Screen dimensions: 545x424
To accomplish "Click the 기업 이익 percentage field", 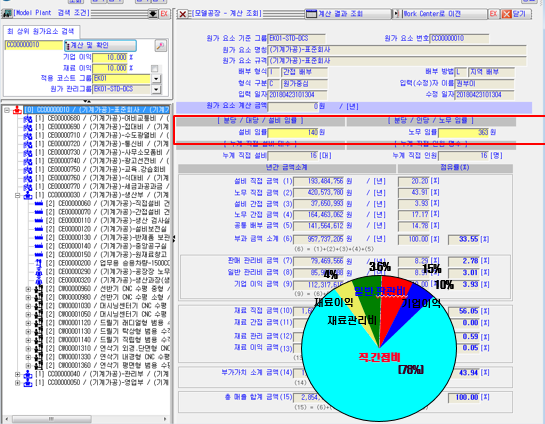I will (x=110, y=57).
